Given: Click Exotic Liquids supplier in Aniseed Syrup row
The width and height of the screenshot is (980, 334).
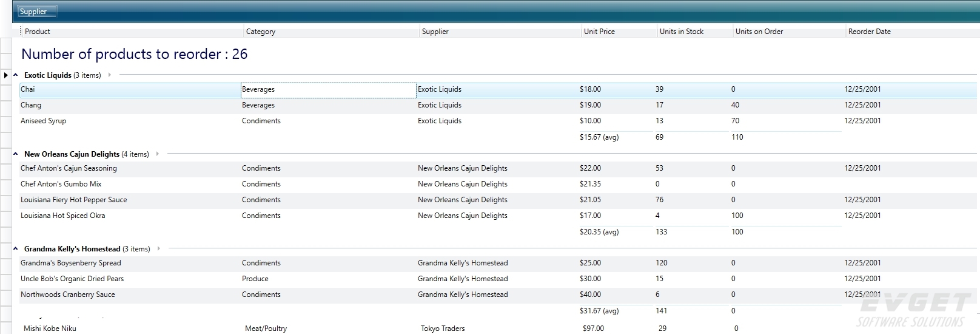Looking at the screenshot, I should [440, 121].
